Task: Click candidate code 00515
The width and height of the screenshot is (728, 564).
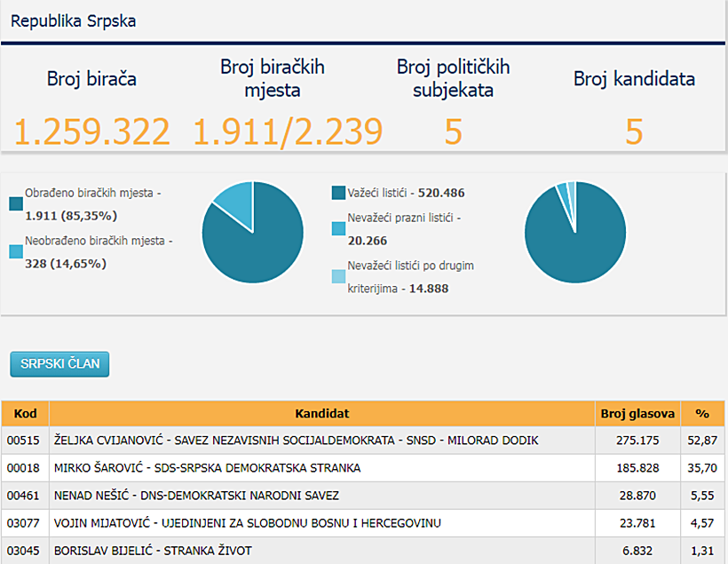Action: tap(23, 440)
